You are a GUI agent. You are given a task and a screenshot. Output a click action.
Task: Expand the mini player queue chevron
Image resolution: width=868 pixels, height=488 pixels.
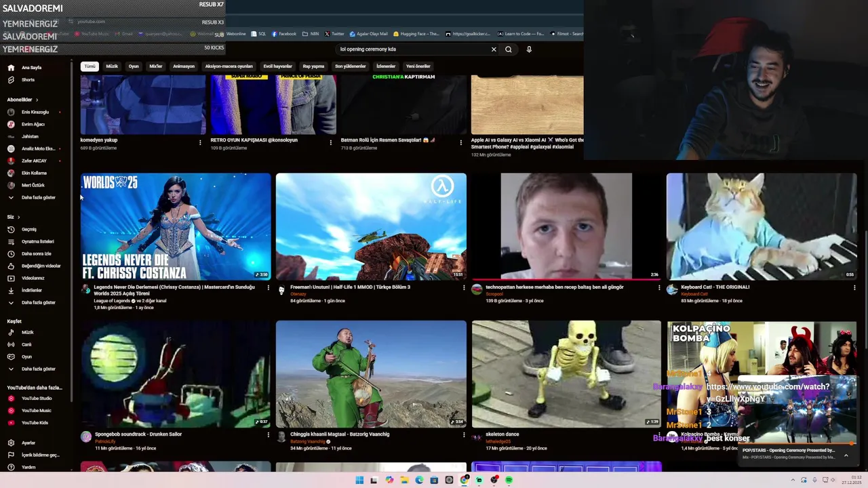click(x=846, y=455)
